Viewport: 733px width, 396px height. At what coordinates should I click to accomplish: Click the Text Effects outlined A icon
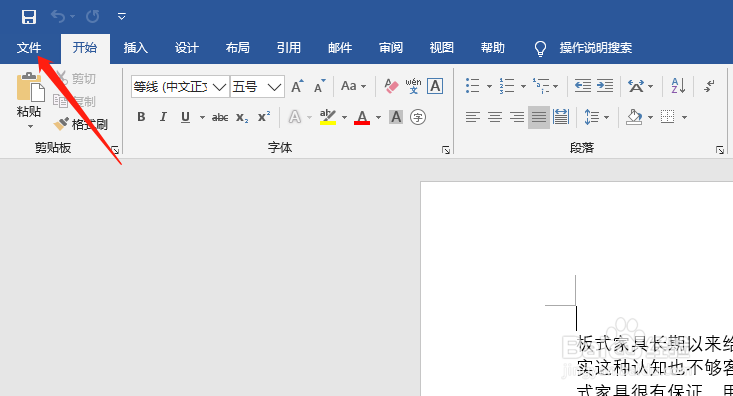pos(295,117)
